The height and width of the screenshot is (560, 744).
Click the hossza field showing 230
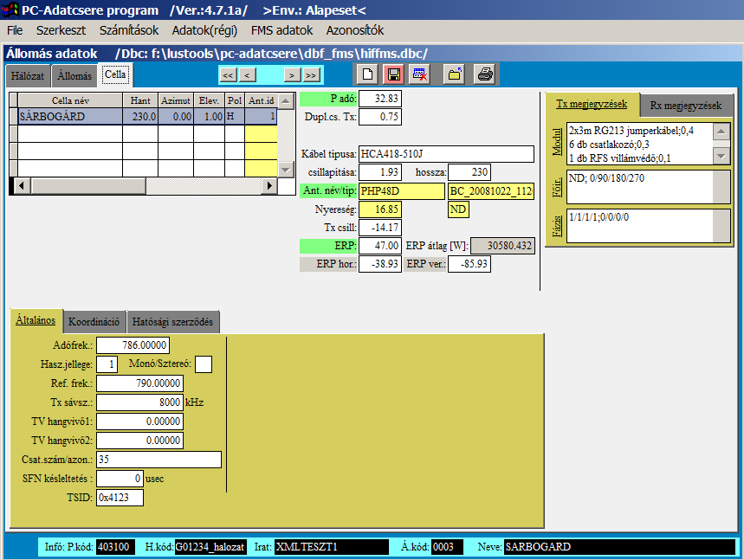(469, 172)
